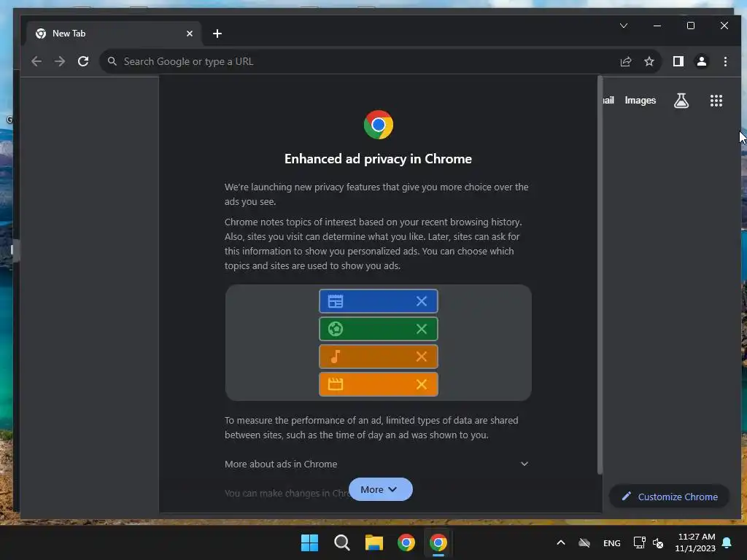Dismiss the orange movie topic chip X

tap(421, 384)
